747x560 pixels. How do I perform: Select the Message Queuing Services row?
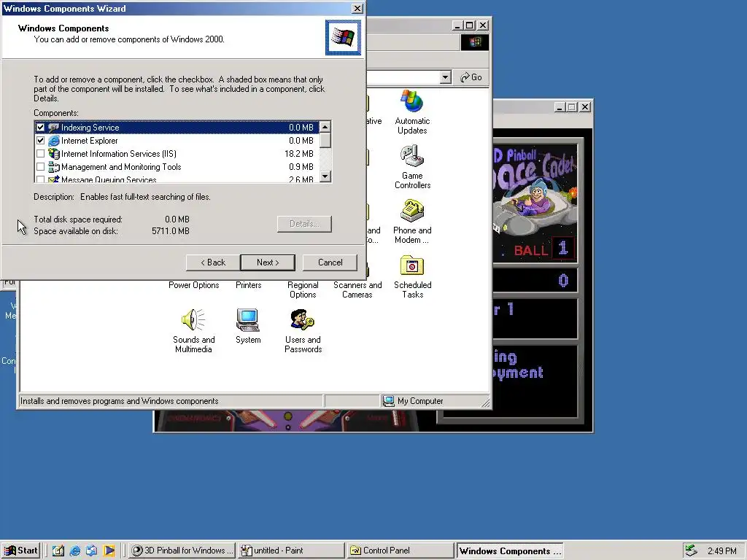point(177,179)
